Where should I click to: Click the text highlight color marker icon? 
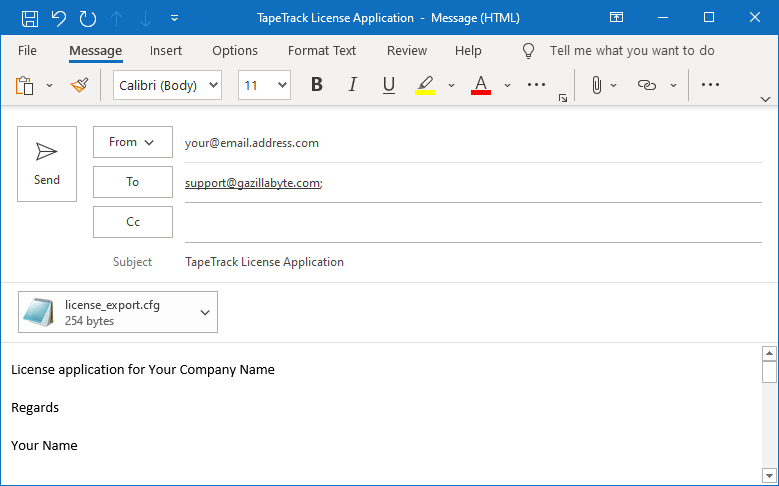[x=425, y=85]
